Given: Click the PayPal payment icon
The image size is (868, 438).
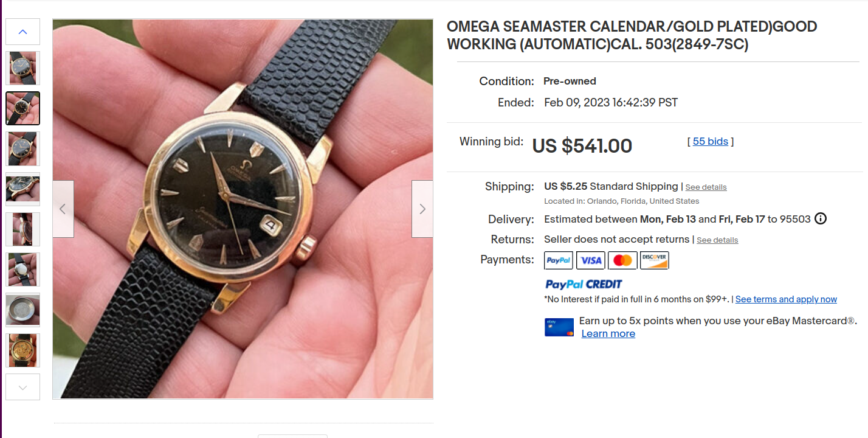Looking at the screenshot, I should click(559, 260).
